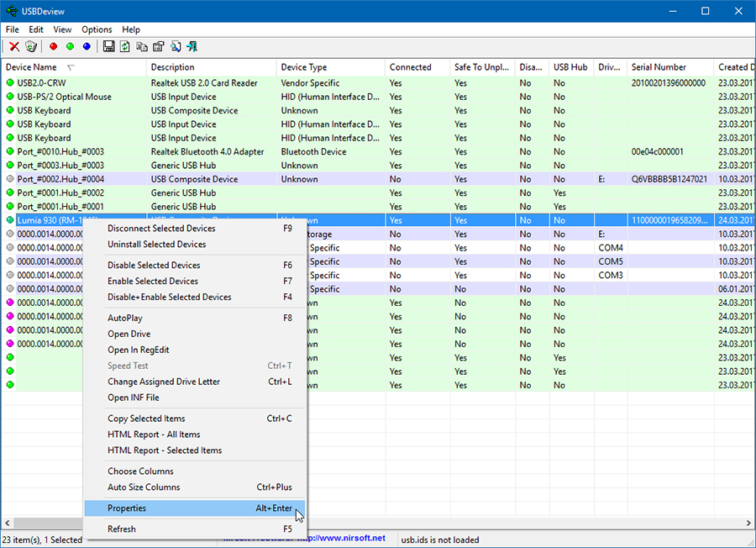The width and height of the screenshot is (756, 548).
Task: Click the horizontal scrollbar right arrow
Action: coord(748,523)
